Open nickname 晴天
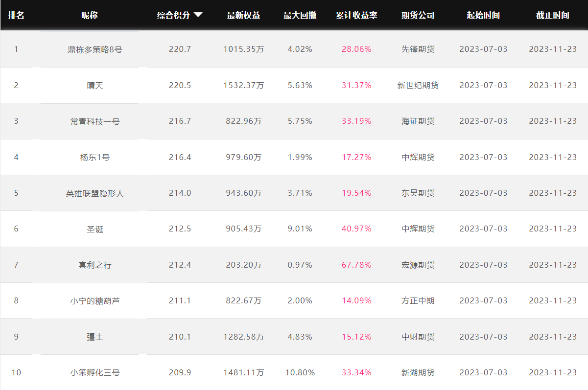The width and height of the screenshot is (588, 390). point(95,86)
